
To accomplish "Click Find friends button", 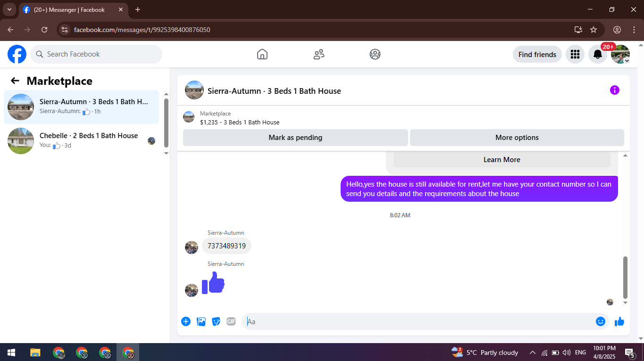I will pyautogui.click(x=537, y=54).
